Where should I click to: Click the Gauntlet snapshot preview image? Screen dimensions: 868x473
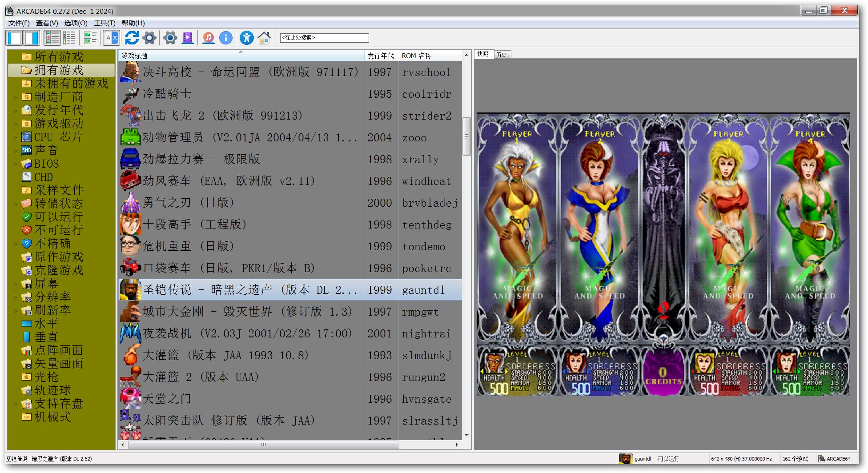(663, 254)
